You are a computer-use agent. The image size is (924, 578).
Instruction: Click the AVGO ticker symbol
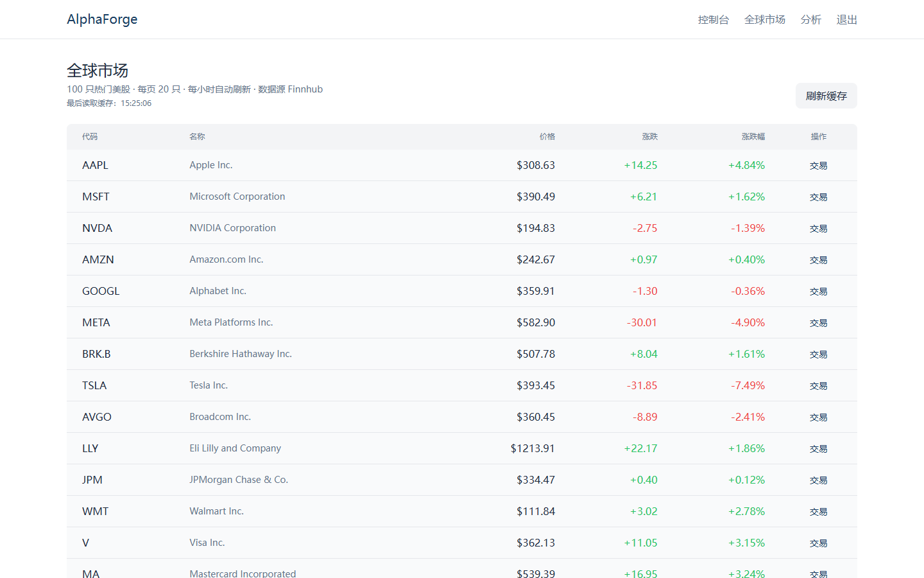pyautogui.click(x=97, y=417)
